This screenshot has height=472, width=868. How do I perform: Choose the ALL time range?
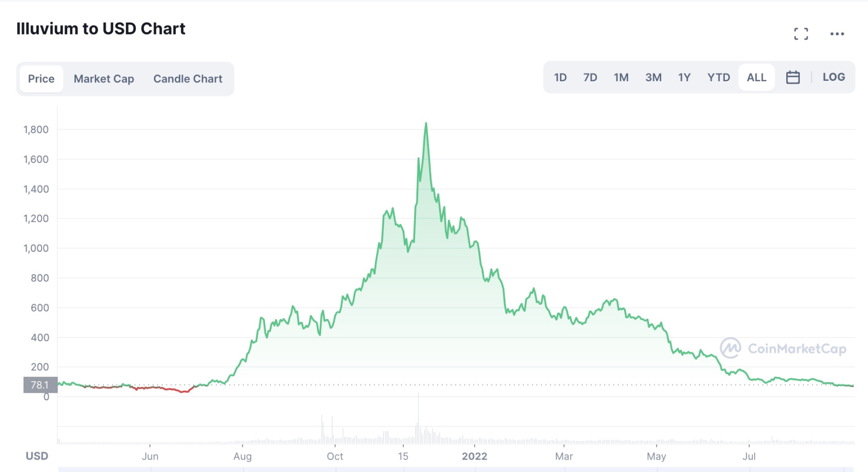pyautogui.click(x=756, y=77)
